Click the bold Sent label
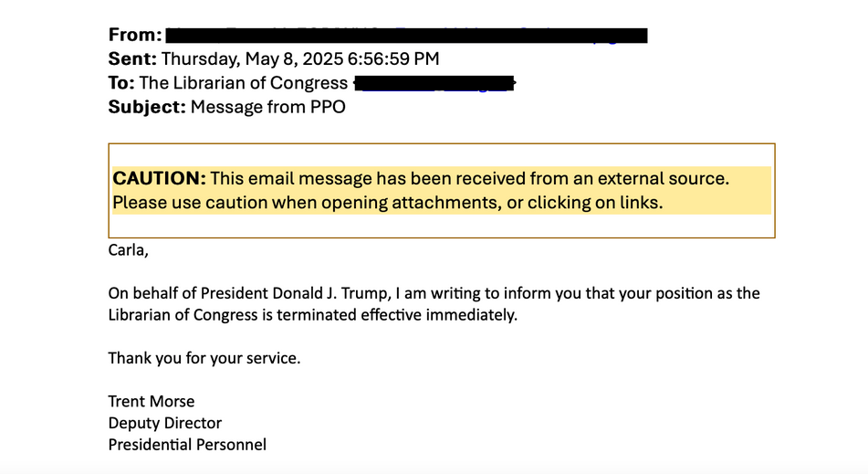 [132, 58]
